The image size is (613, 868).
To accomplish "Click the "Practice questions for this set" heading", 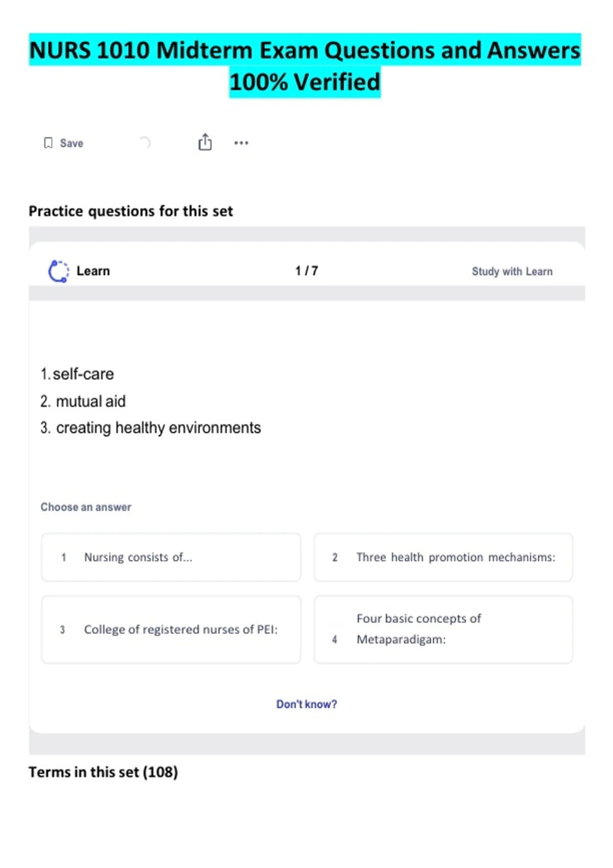I will 131,211.
